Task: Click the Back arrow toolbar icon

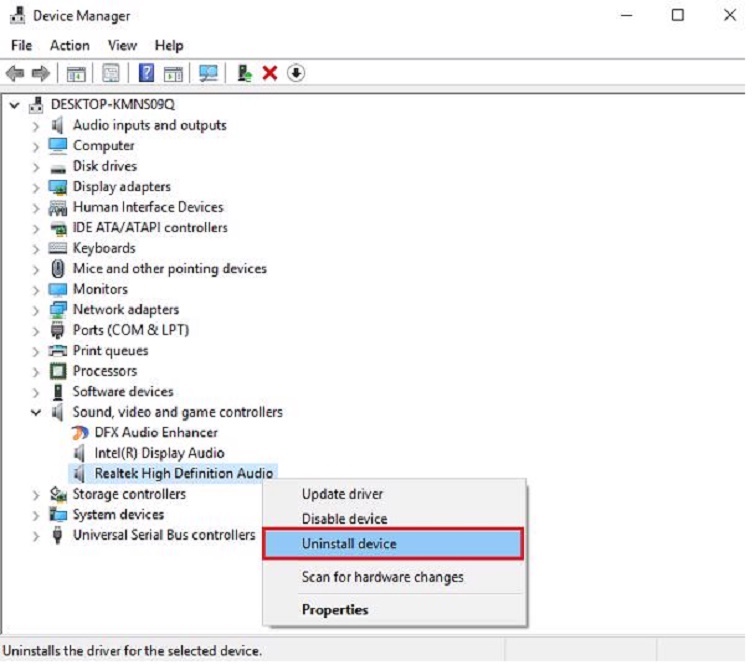Action: [x=15, y=74]
